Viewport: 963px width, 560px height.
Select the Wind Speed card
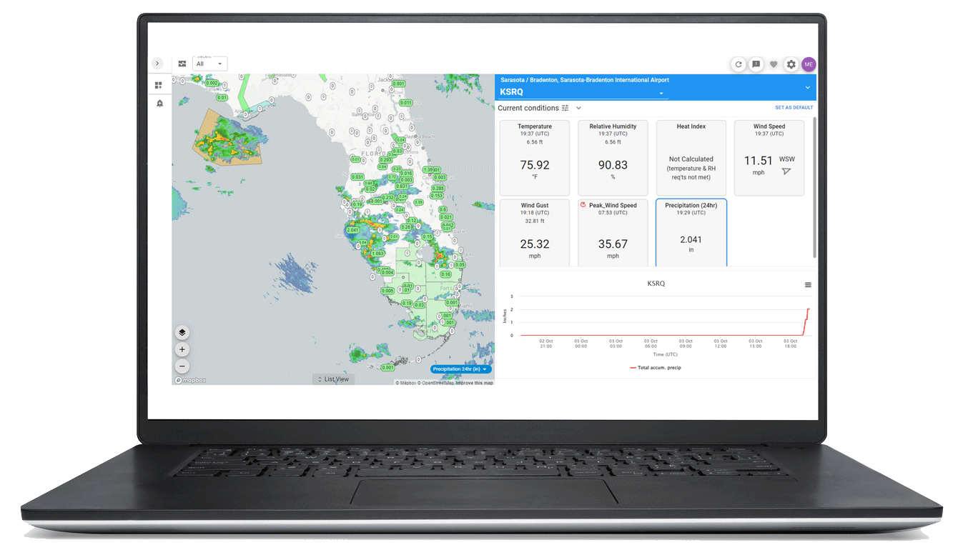[x=769, y=158]
